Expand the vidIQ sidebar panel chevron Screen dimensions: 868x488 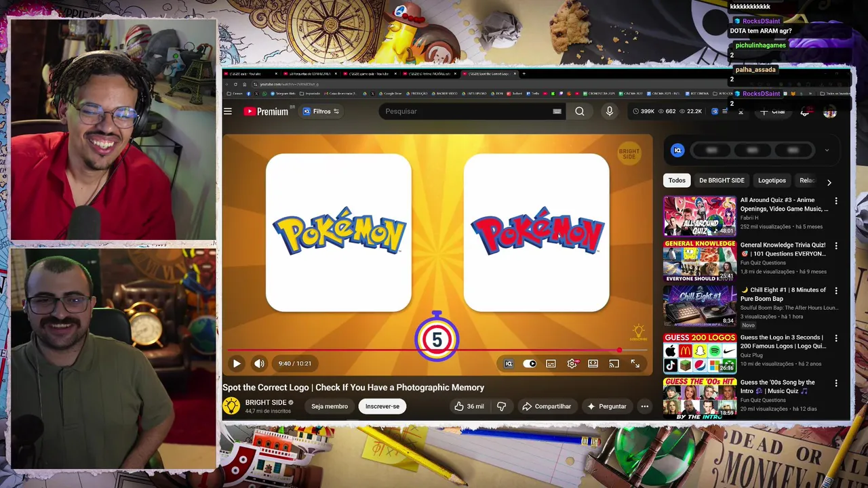[x=827, y=150]
